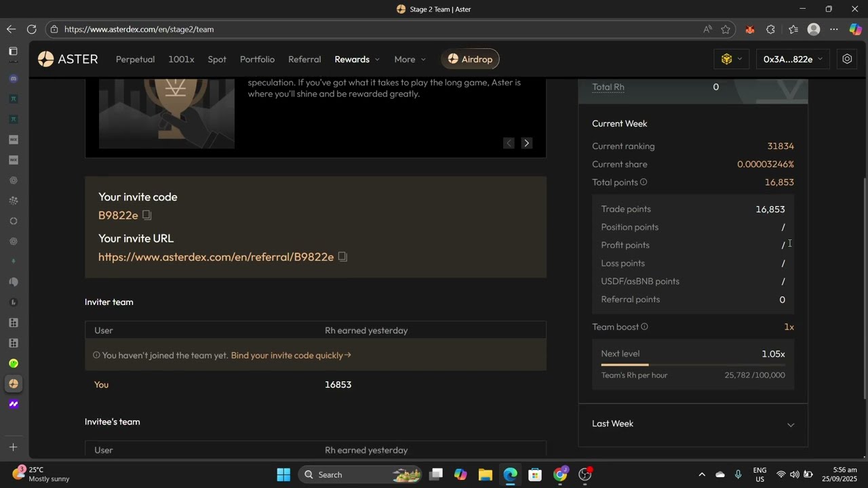Open the browser profile avatar
Image resolution: width=868 pixels, height=488 pixels.
[x=814, y=29]
